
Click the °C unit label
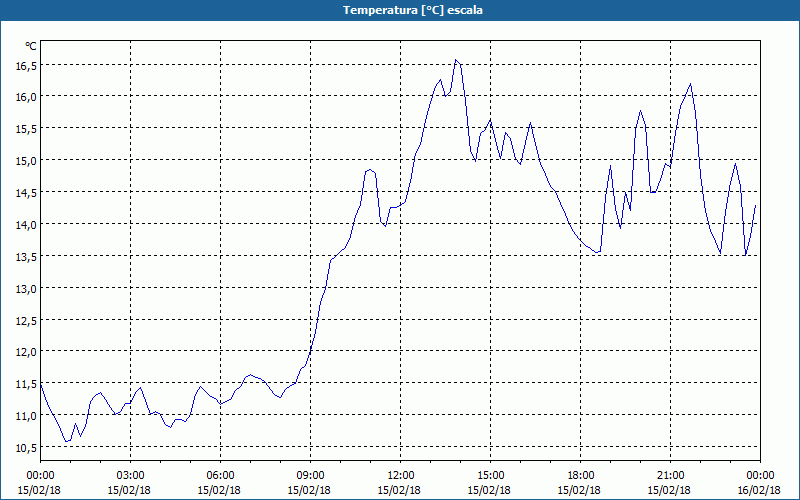31,46
